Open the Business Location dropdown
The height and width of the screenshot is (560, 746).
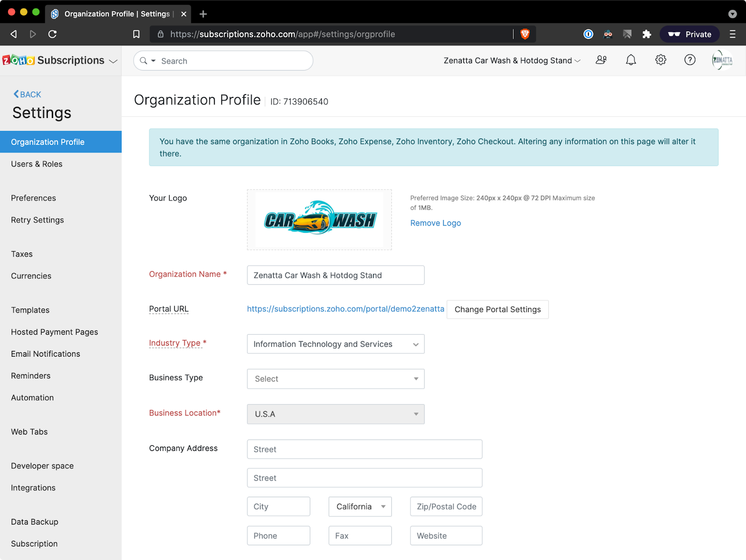[x=336, y=414]
